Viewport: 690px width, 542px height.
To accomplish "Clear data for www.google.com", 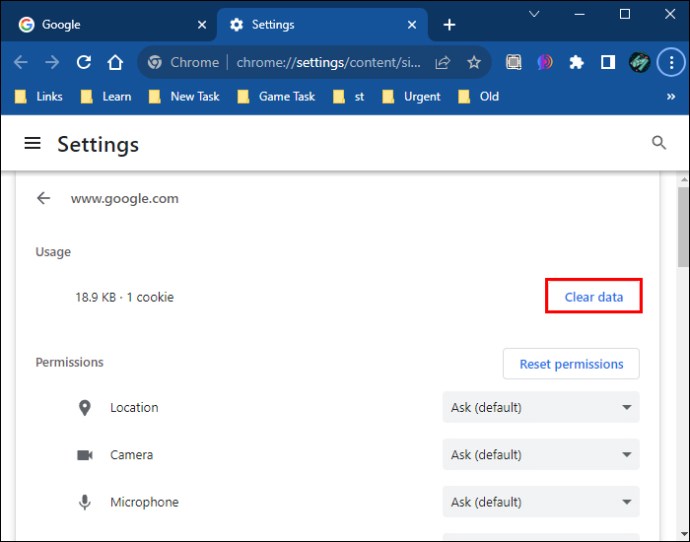I will point(594,297).
